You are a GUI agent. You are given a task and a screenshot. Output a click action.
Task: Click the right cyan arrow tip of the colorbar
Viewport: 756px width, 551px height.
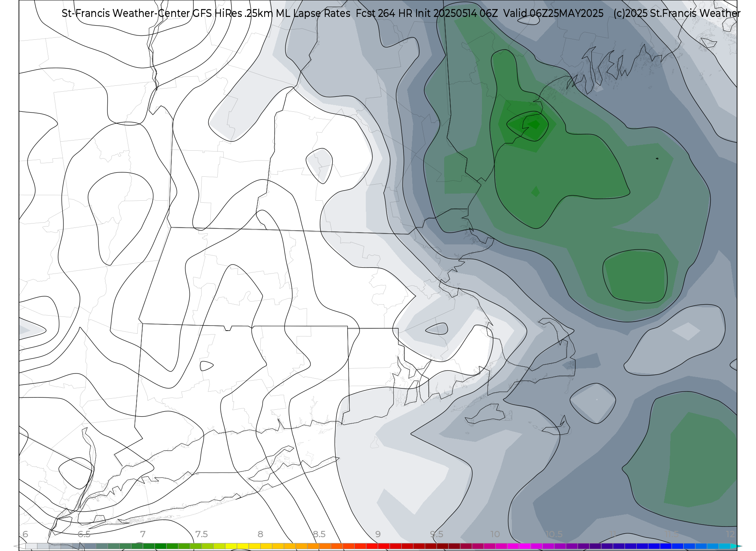coord(736,546)
